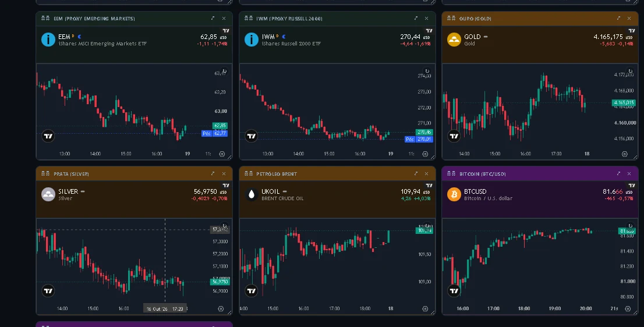
Task: Open the GOLD symbol link
Action: pos(472,37)
